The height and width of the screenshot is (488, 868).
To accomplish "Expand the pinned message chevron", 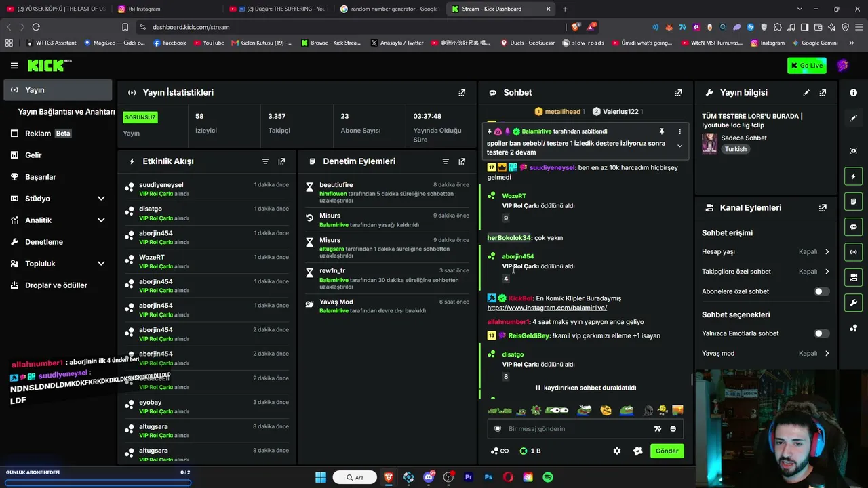I will click(x=679, y=146).
